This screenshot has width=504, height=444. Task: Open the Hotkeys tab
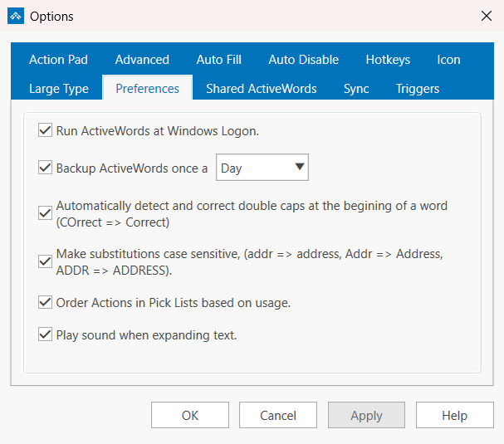(388, 60)
